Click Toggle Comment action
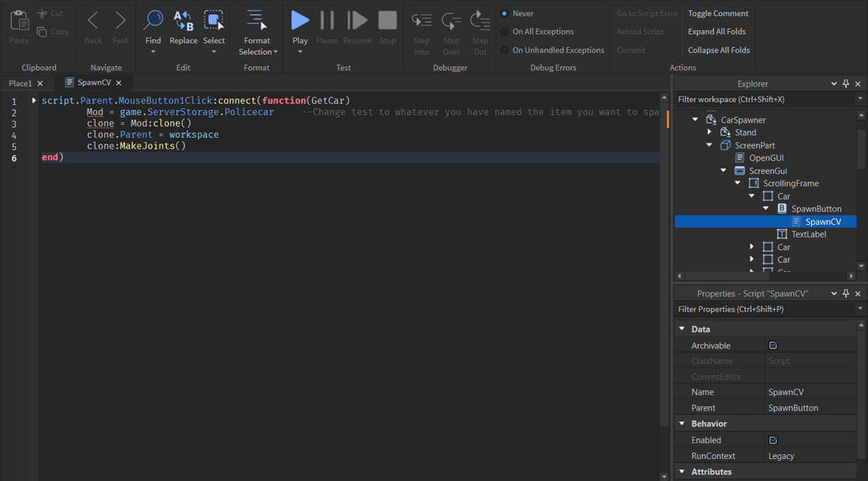 point(718,13)
